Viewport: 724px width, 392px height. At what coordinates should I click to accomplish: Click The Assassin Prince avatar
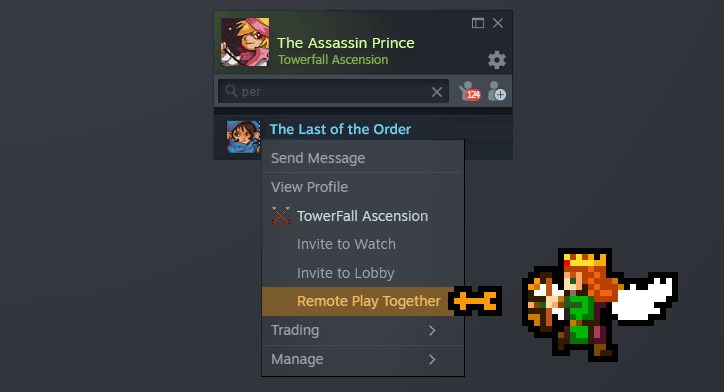coord(245,42)
